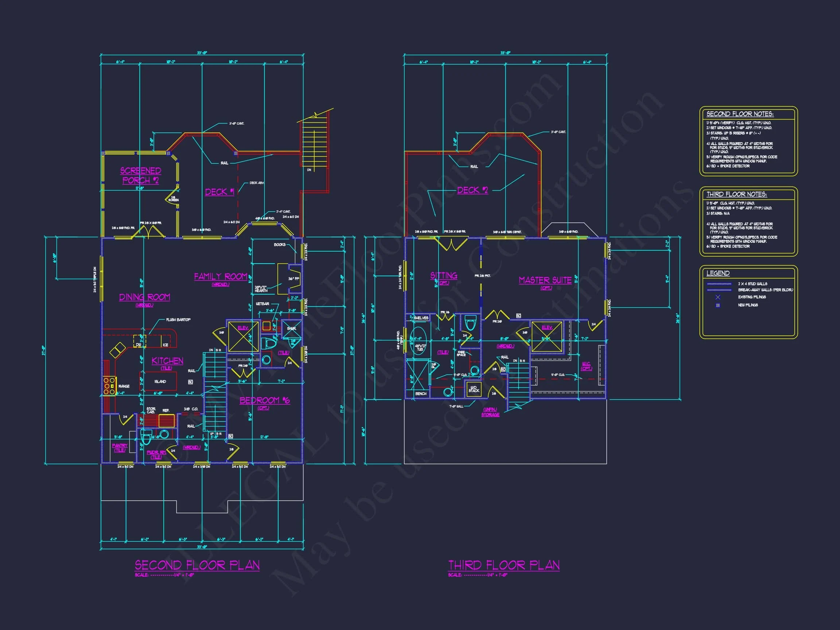
Task: Click the second floor elevator symbol
Action: point(243,337)
